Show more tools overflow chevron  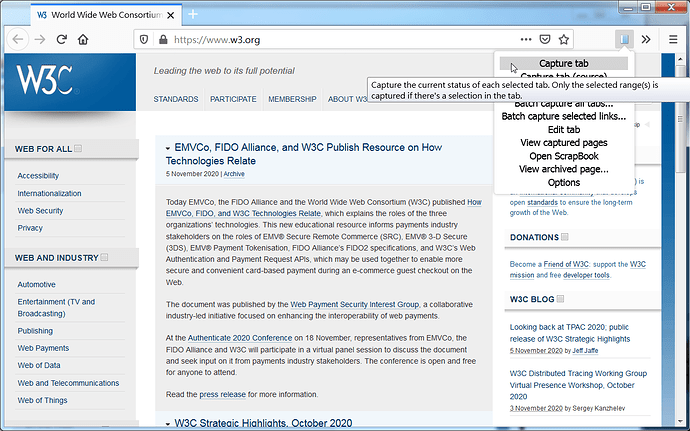[646, 40]
